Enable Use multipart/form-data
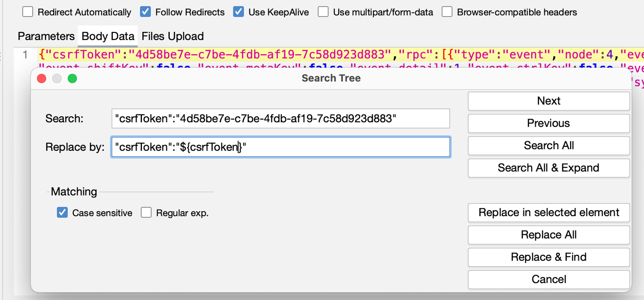Image resolution: width=644 pixels, height=300 pixels. [323, 12]
